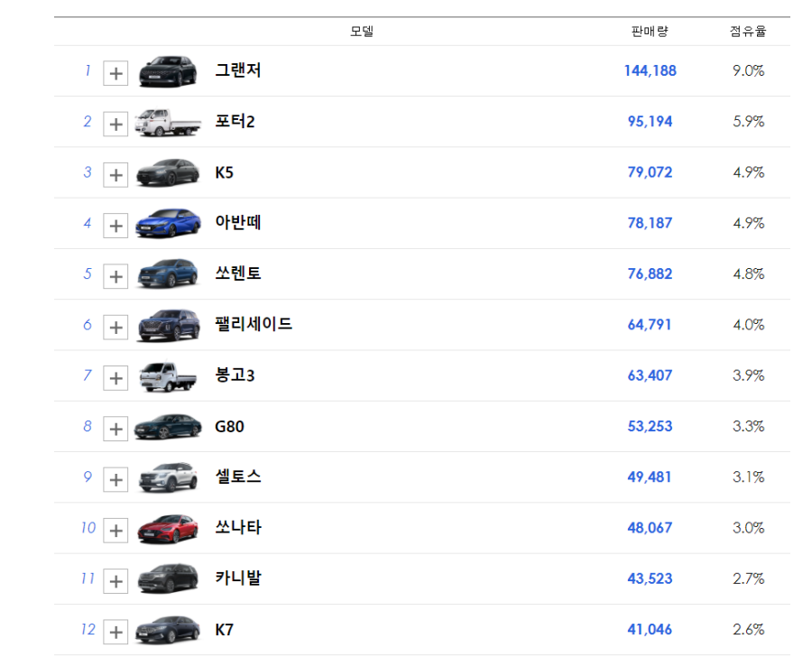812x657 pixels.
Task: Click the 아반떼 model name
Action: point(237,222)
